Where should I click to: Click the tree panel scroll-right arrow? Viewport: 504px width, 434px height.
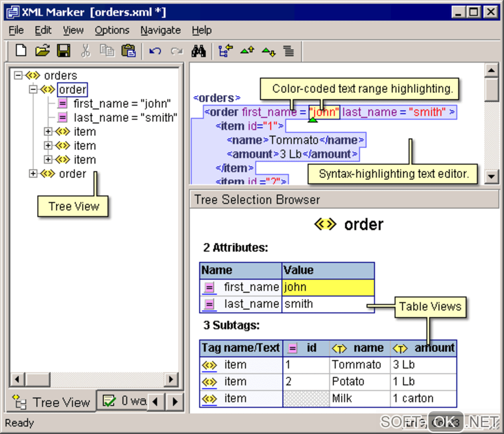171,379
